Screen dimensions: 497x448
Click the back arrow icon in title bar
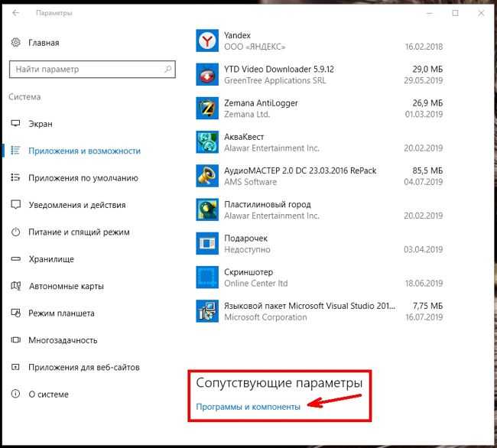[x=16, y=13]
